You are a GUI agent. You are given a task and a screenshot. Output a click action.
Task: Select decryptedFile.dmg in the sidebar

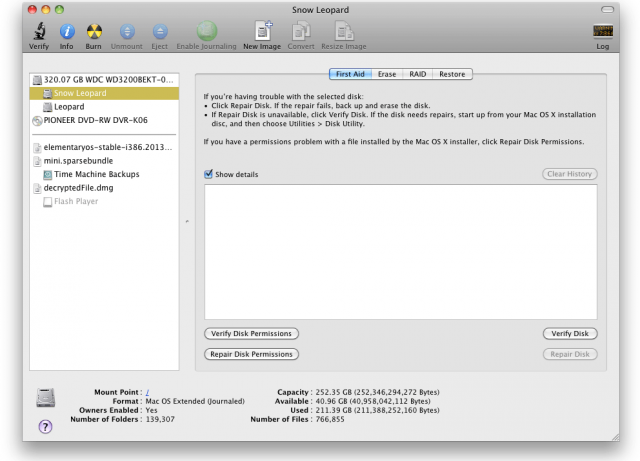(104, 187)
